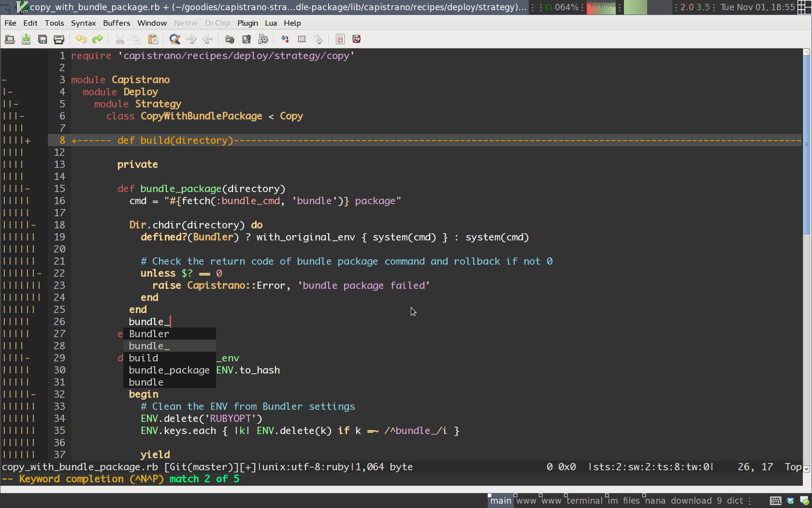Viewport: 812px width, 508px height.
Task: Choose 'build' in the completion popup
Action: [x=169, y=358]
